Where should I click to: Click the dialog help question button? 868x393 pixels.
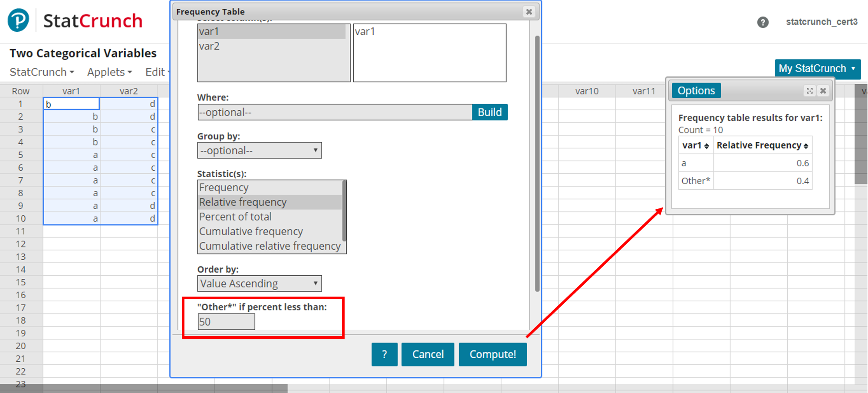tap(384, 354)
